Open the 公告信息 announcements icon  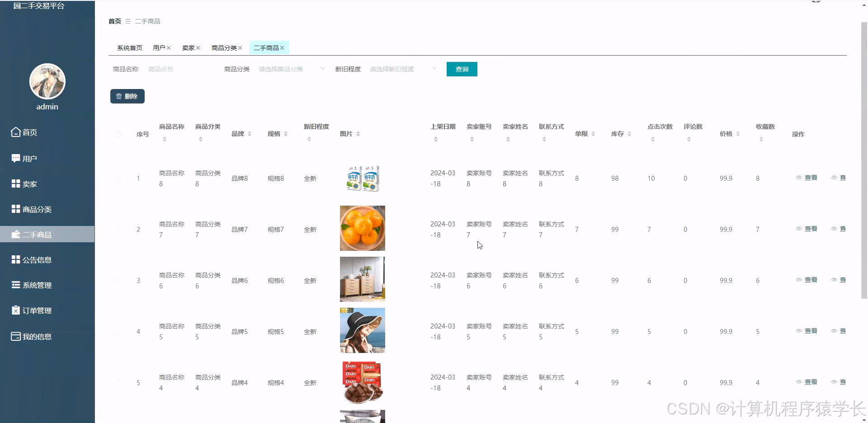tap(15, 259)
